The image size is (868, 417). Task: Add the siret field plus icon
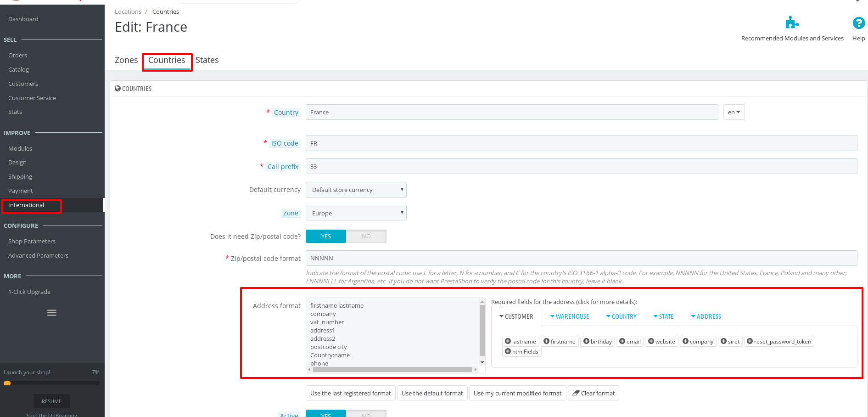(x=723, y=341)
